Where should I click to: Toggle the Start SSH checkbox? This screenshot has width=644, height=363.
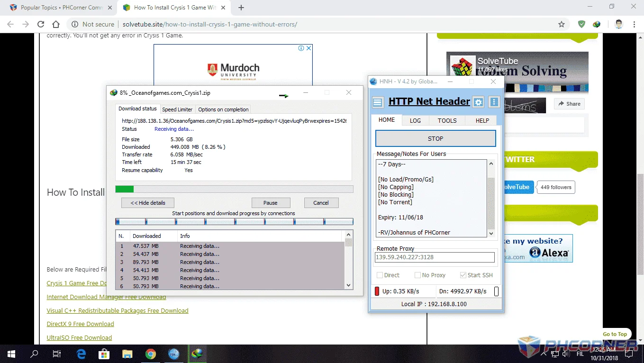point(463,275)
